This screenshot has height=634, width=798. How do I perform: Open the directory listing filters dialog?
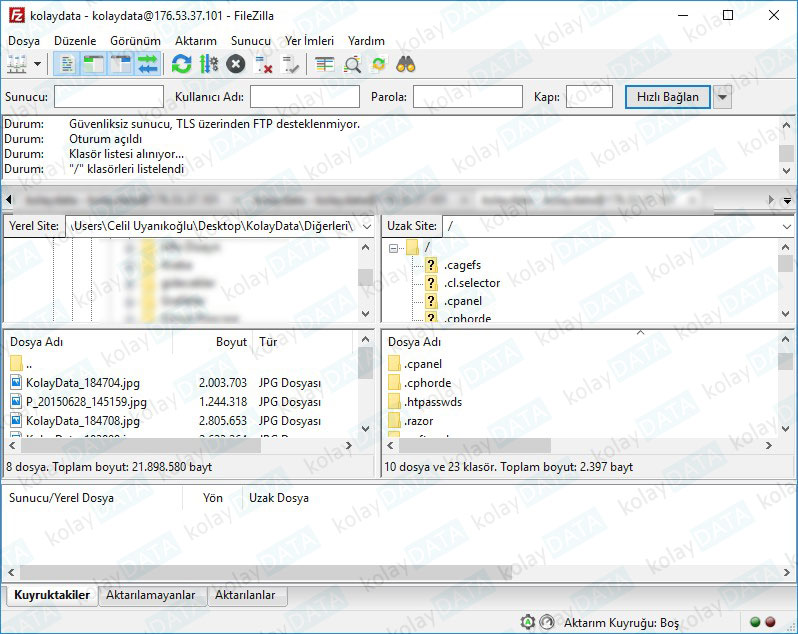[324, 65]
